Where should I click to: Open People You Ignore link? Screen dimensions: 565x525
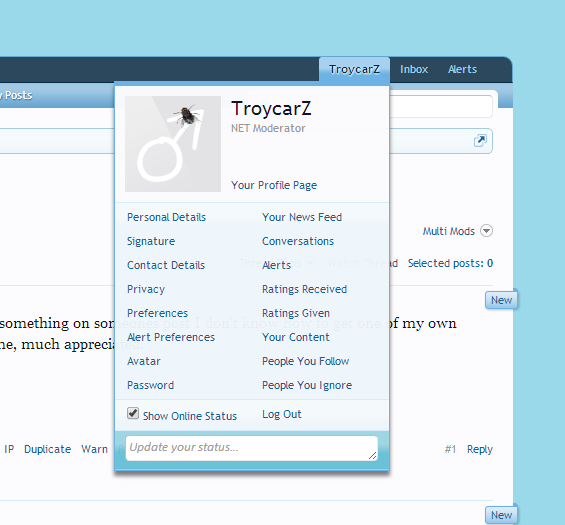coord(307,385)
